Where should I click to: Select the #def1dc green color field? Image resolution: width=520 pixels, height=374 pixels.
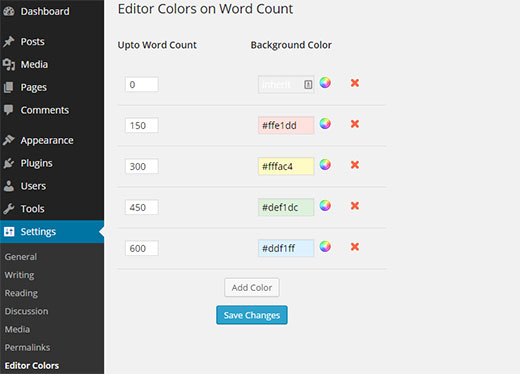[286, 207]
